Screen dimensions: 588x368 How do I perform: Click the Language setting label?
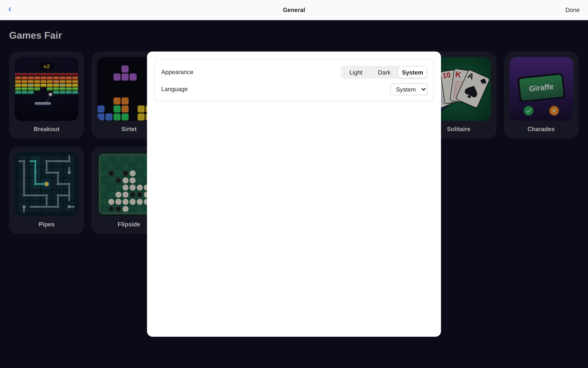(x=174, y=89)
